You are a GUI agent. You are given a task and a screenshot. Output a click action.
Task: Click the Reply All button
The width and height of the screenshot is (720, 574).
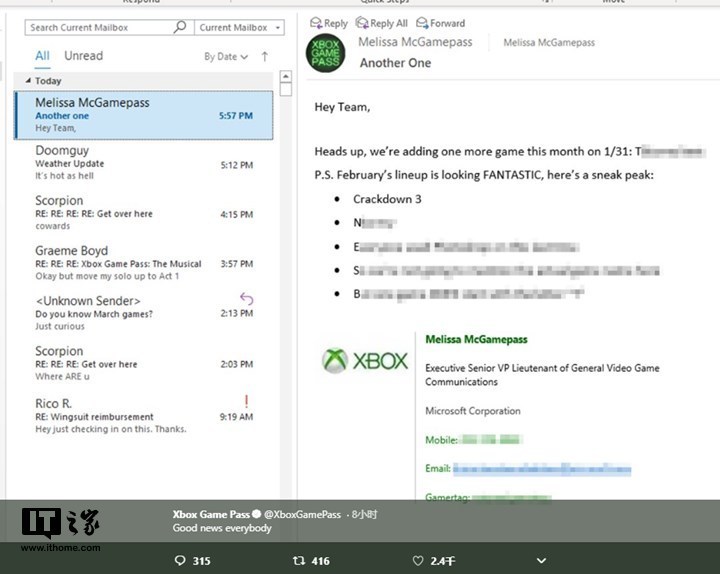coord(382,23)
